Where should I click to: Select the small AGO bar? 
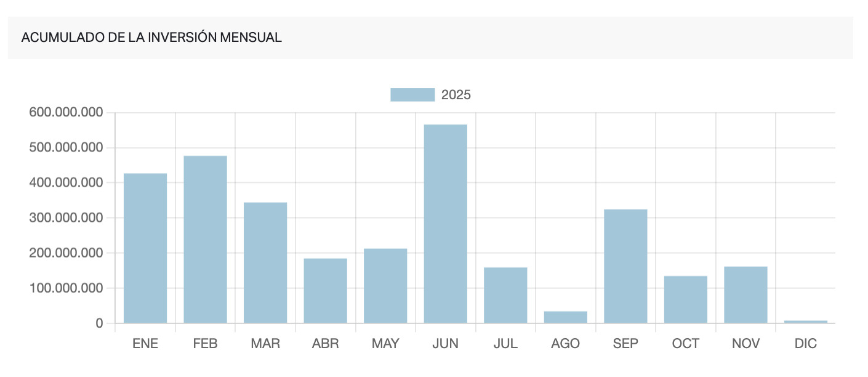coord(565,317)
